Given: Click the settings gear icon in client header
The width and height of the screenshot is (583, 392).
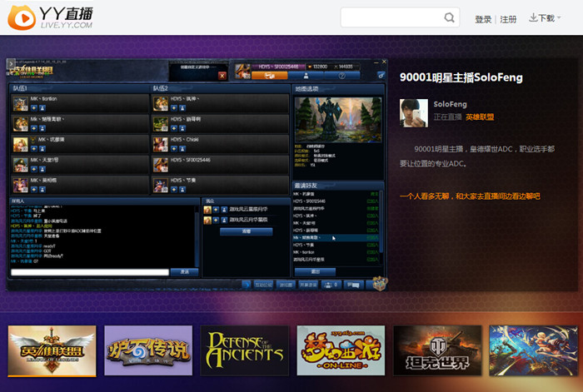Looking at the screenshot, I should click(381, 76).
